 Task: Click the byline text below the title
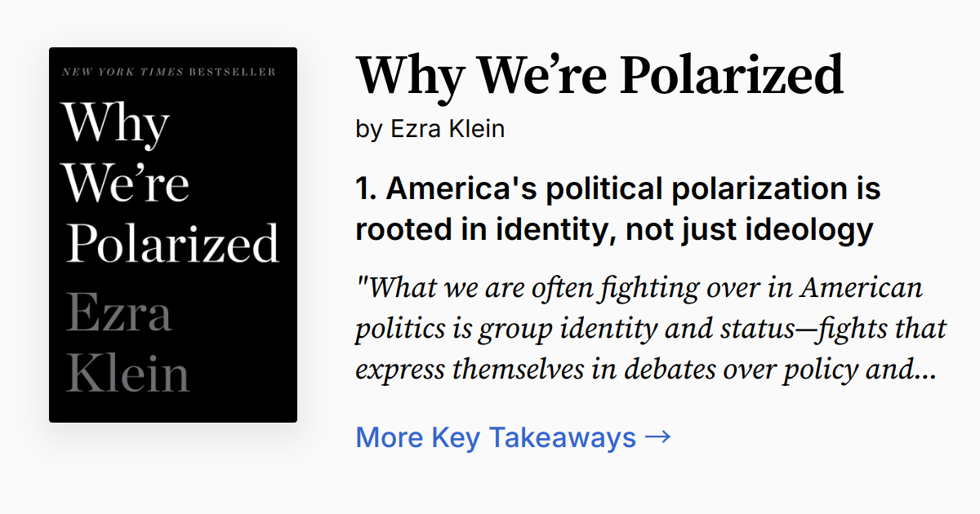(x=430, y=128)
